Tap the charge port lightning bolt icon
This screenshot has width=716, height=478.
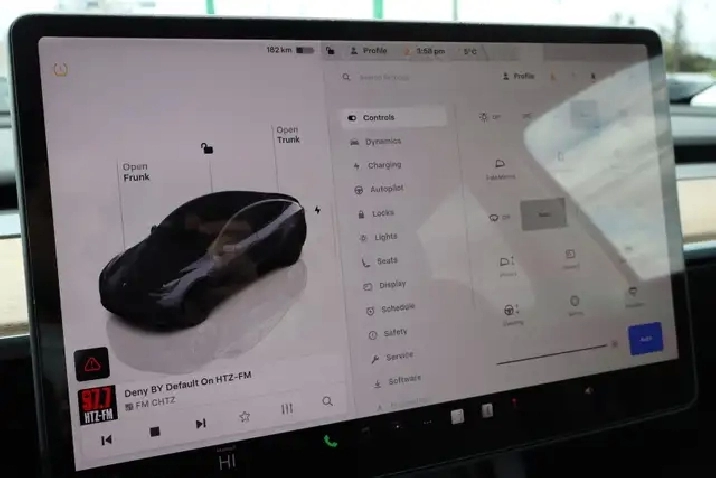tap(317, 210)
